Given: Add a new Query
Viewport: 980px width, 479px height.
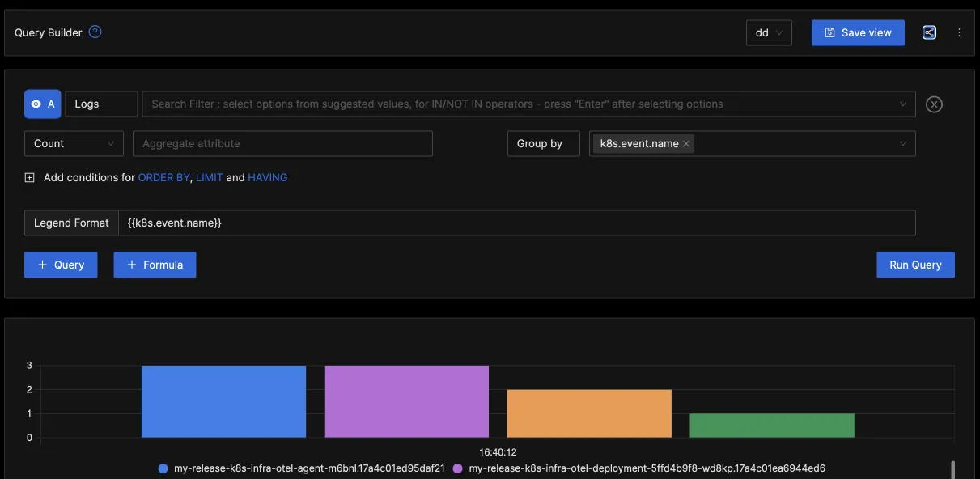Looking at the screenshot, I should pyautogui.click(x=61, y=265).
